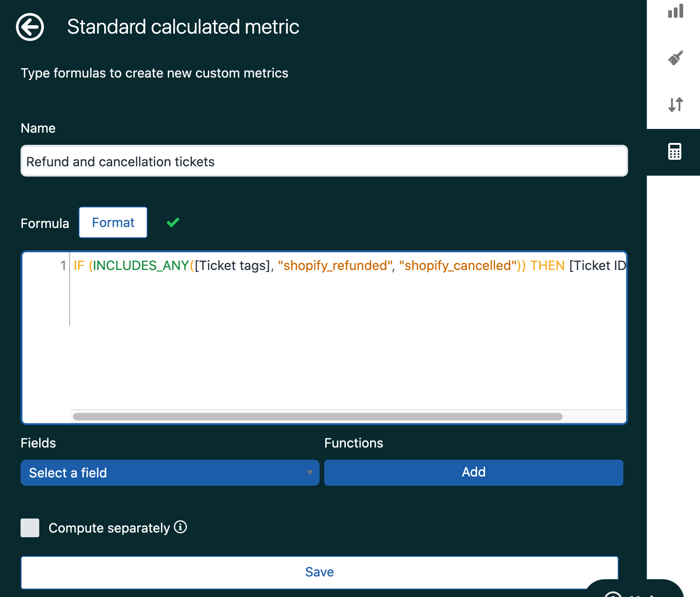This screenshot has width=700, height=597.
Task: Click the line number 1 in the gutter
Action: tap(63, 265)
